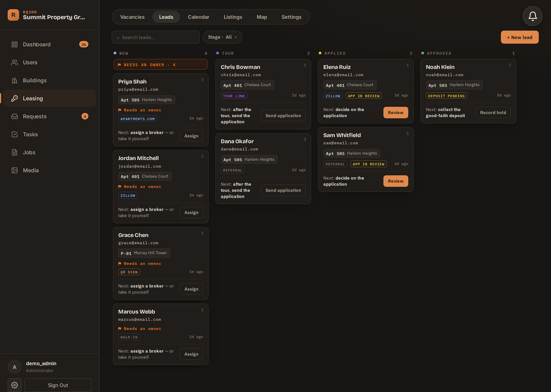Grab drag handle on Priya Shah card
The width and height of the screenshot is (551, 392).
[x=202, y=80]
